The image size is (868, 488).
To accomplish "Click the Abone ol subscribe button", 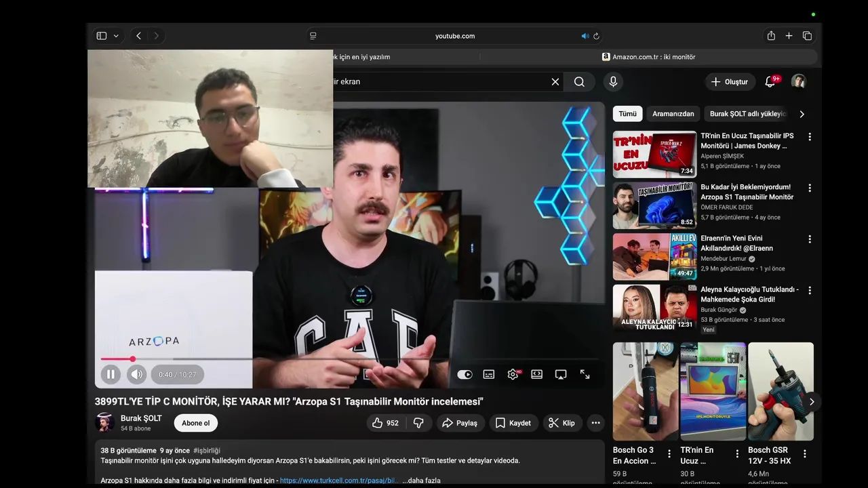I will tap(196, 423).
